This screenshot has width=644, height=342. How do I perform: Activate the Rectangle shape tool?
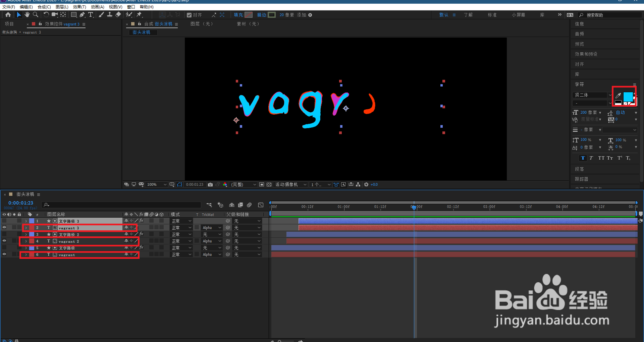coord(74,15)
